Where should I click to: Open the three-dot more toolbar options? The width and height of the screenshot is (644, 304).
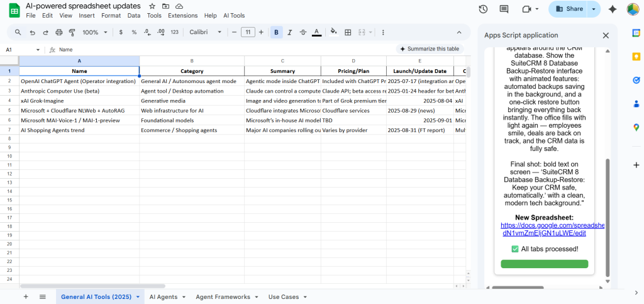383,32
